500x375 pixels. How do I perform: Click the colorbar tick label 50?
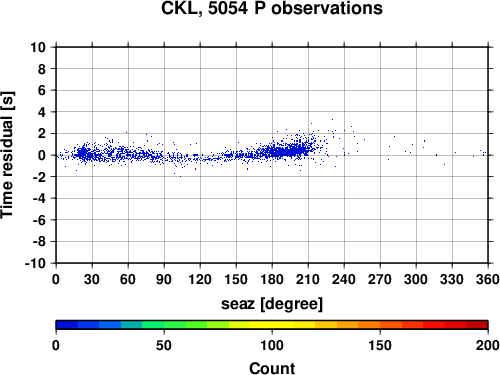(x=164, y=345)
